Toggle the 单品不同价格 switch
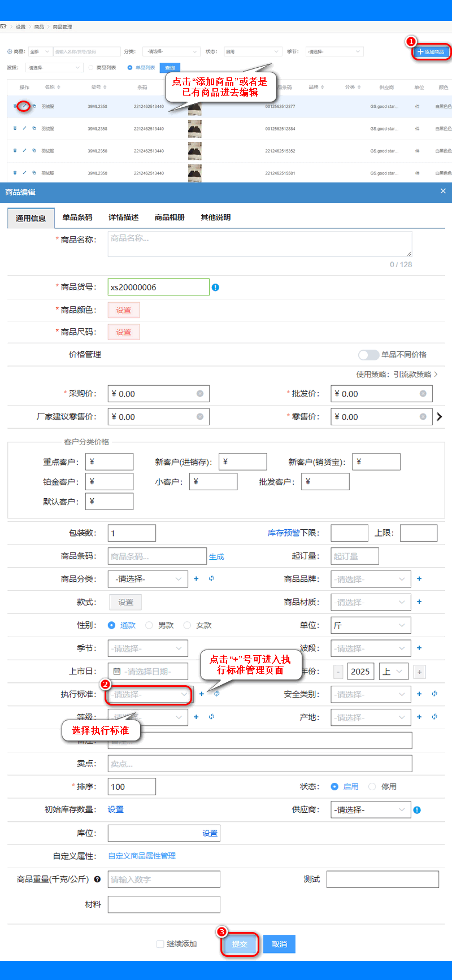The width and height of the screenshot is (452, 980). click(x=368, y=355)
